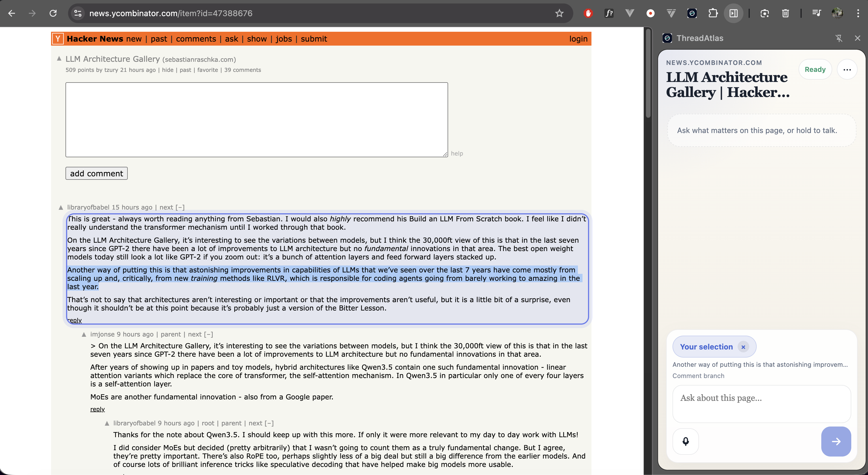Click in the comment text area
868x475 pixels.
pos(256,120)
